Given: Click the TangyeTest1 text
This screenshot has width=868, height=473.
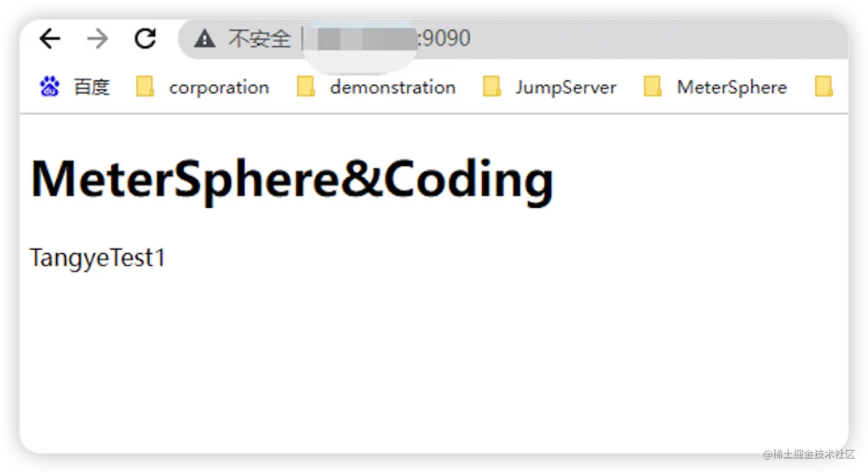Looking at the screenshot, I should point(98,258).
